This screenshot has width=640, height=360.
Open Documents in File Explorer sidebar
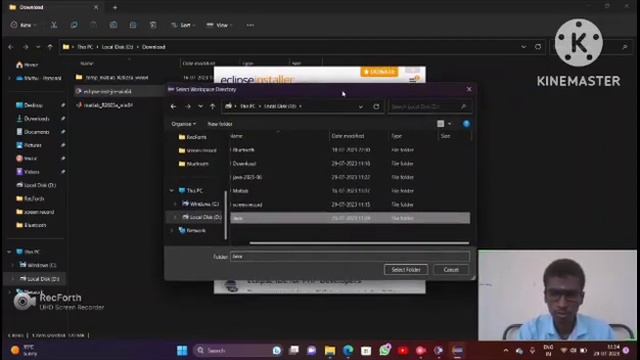(x=33, y=132)
